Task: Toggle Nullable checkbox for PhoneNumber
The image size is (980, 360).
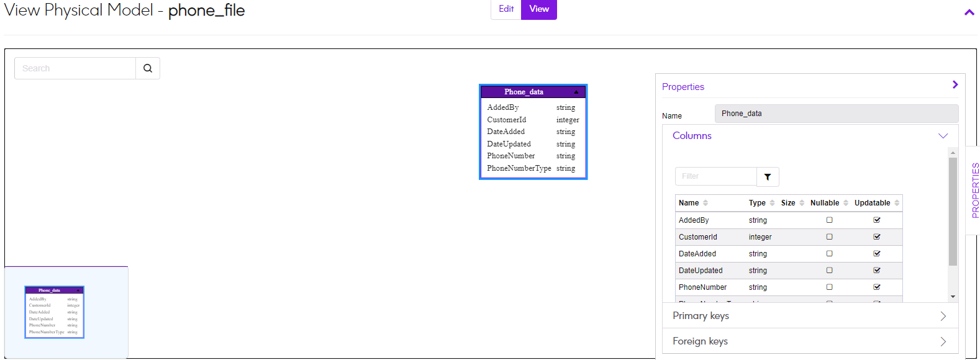Action: (x=829, y=287)
